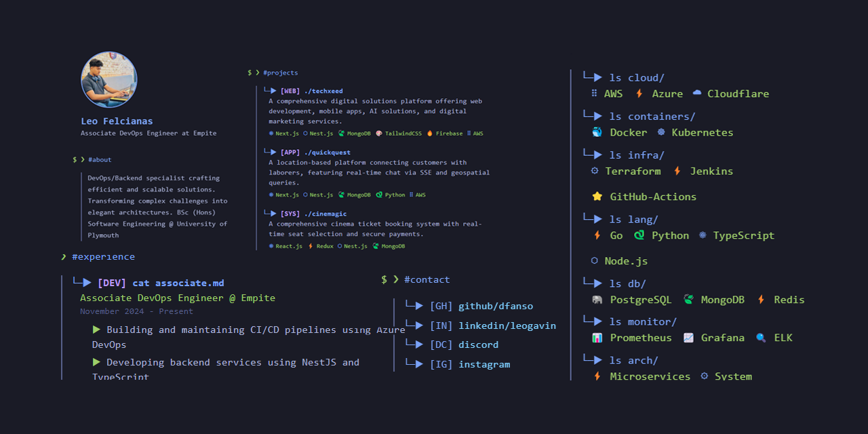Click the [DC] contact prefix
868x434 pixels.
[441, 344]
